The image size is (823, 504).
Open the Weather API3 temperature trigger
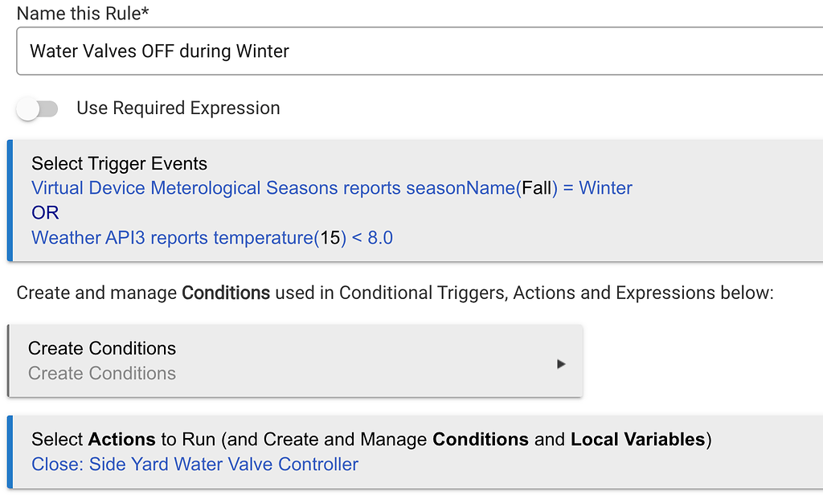pyautogui.click(x=173, y=237)
